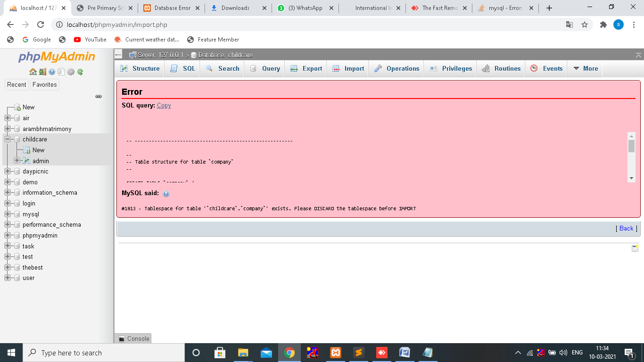The image size is (644, 362).
Task: Click the Back link
Action: (x=626, y=228)
